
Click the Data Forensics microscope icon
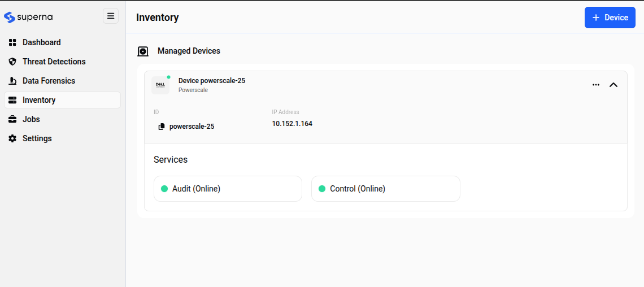pos(12,81)
